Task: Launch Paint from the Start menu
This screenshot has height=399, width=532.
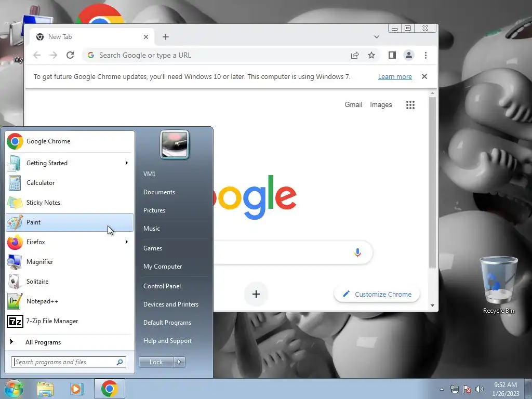Action: tap(70, 222)
